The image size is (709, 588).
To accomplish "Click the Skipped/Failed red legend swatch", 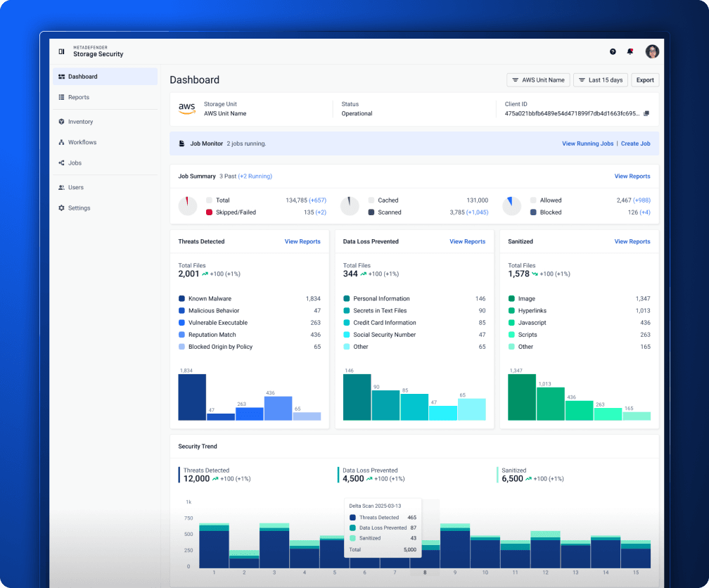I will click(209, 212).
